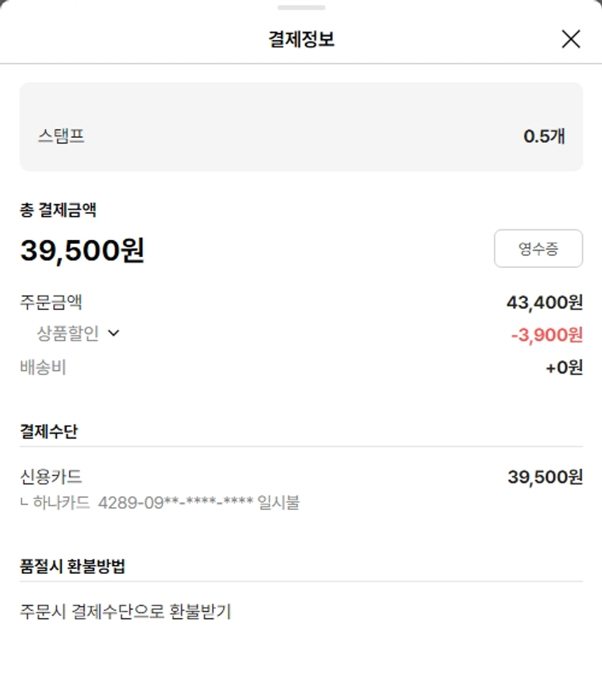Viewport: 602px width, 700px height.
Task: Click the +0원 shipping fee value
Action: 563,368
